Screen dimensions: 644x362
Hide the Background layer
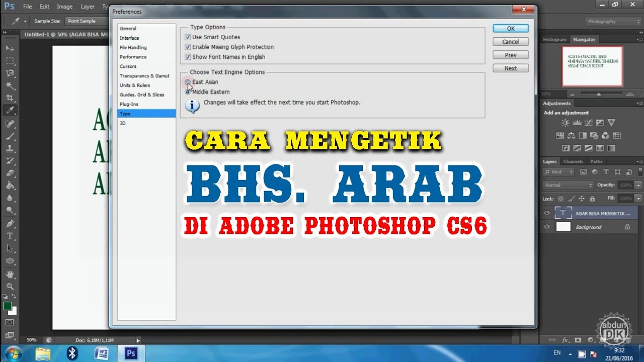point(547,227)
